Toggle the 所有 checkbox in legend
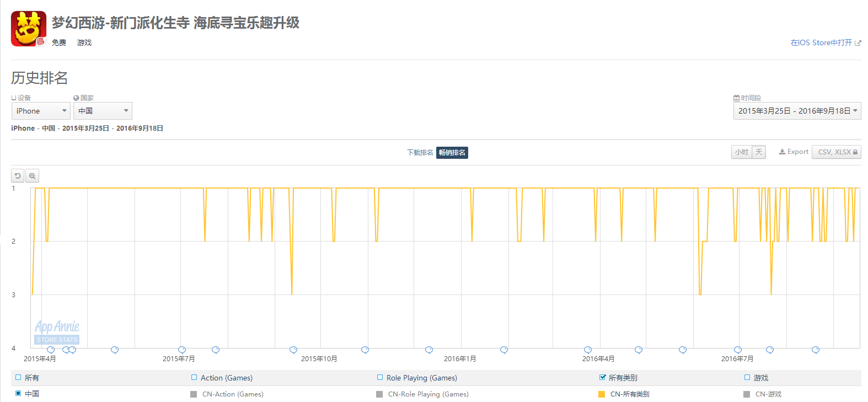This screenshot has width=868, height=402. click(x=18, y=377)
